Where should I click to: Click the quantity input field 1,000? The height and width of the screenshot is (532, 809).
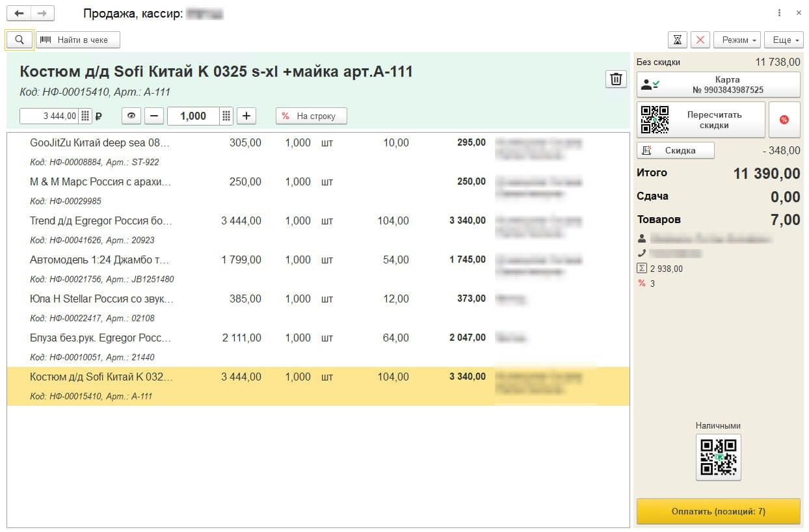(x=192, y=116)
